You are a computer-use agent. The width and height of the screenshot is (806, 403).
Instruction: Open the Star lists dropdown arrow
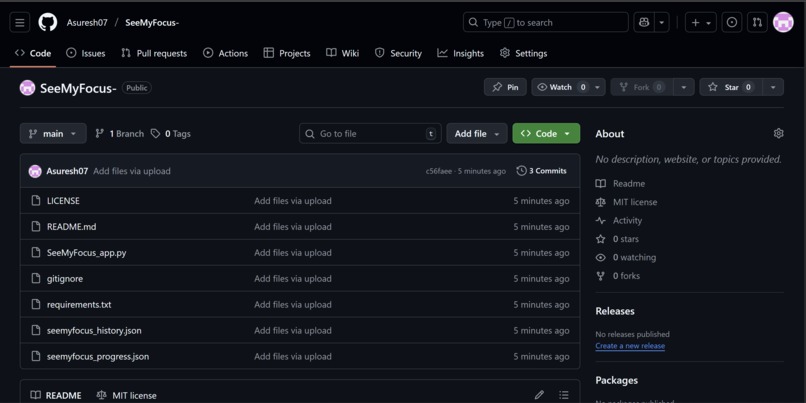coord(773,87)
